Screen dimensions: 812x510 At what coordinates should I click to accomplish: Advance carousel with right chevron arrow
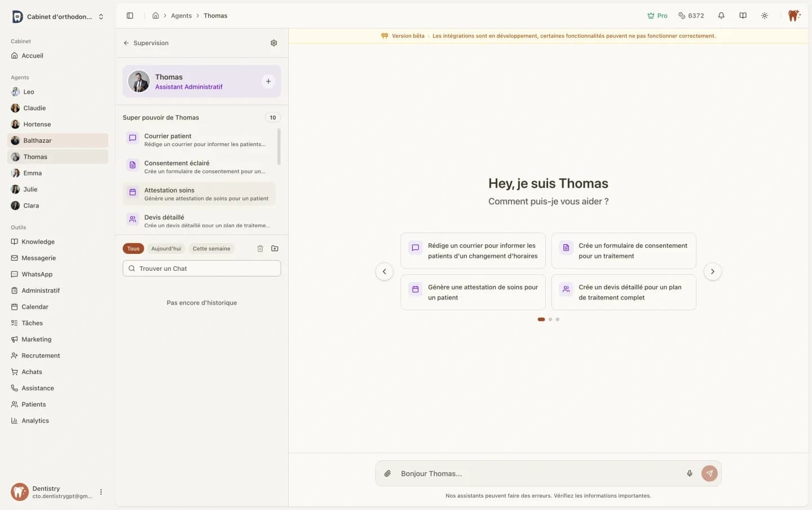712,271
